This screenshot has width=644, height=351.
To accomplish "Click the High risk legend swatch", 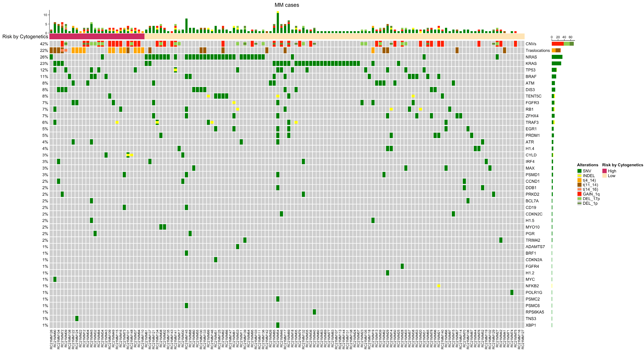I will 604,171.
